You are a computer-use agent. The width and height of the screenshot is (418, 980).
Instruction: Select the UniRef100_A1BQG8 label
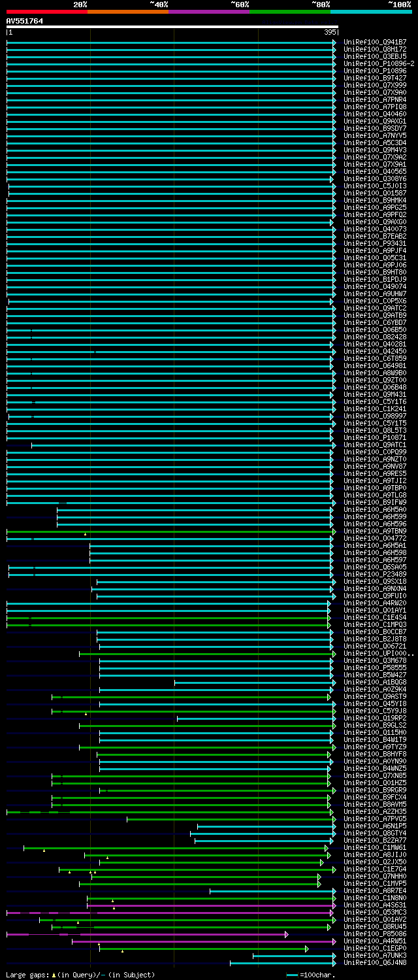click(x=375, y=682)
